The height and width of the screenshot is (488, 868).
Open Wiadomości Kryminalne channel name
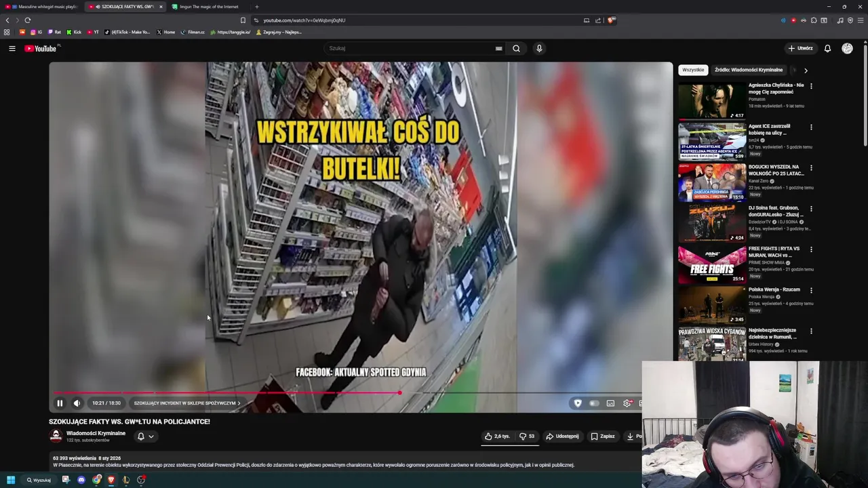tap(96, 433)
